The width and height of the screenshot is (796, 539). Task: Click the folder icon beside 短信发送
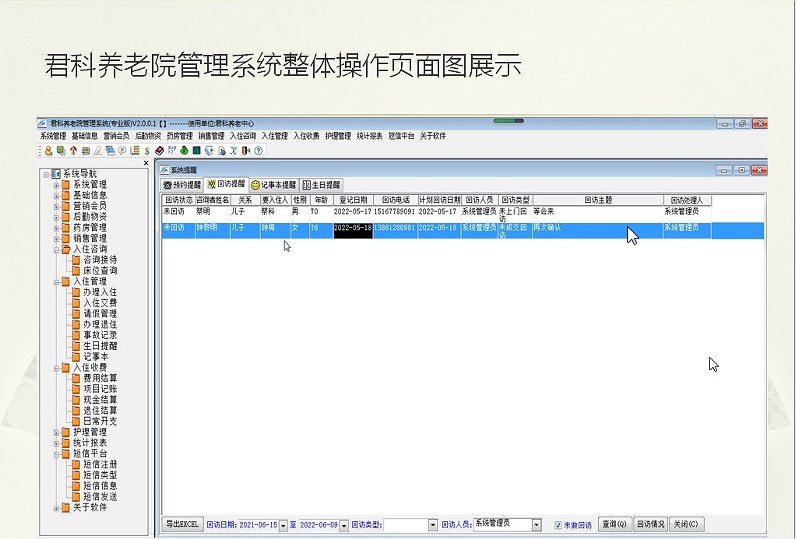[76, 496]
